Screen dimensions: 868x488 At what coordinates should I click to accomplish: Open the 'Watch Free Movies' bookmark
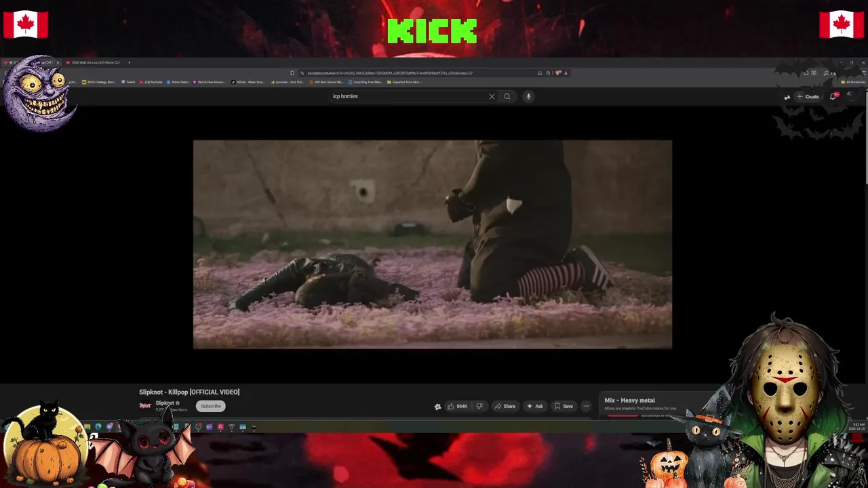(210, 82)
